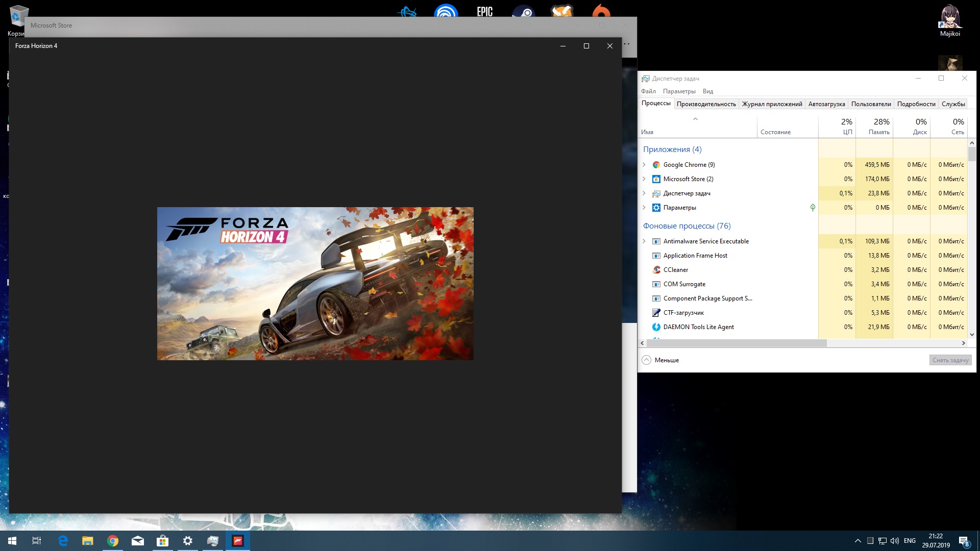Switch to the Производительность tab
The width and height of the screenshot is (980, 551).
coord(706,104)
